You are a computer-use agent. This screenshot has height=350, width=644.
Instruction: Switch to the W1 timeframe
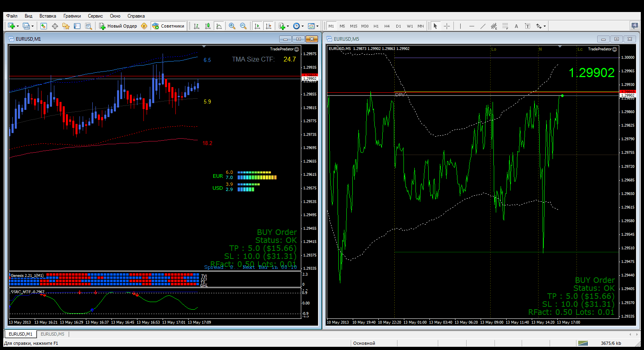pyautogui.click(x=410, y=26)
